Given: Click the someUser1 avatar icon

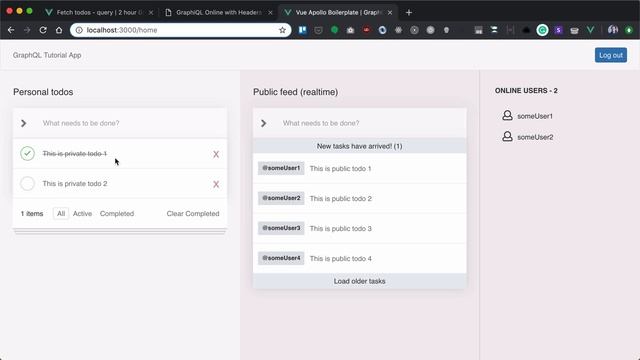Looking at the screenshot, I should 507,116.
